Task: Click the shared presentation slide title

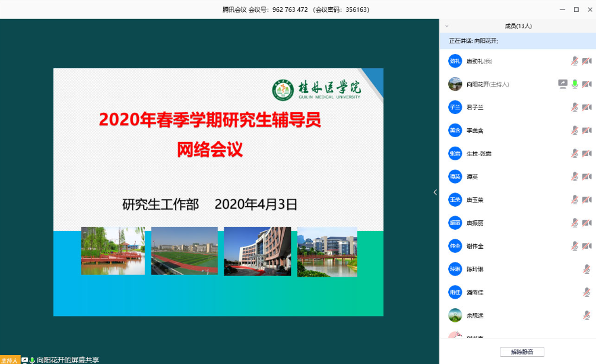Action: point(210,121)
